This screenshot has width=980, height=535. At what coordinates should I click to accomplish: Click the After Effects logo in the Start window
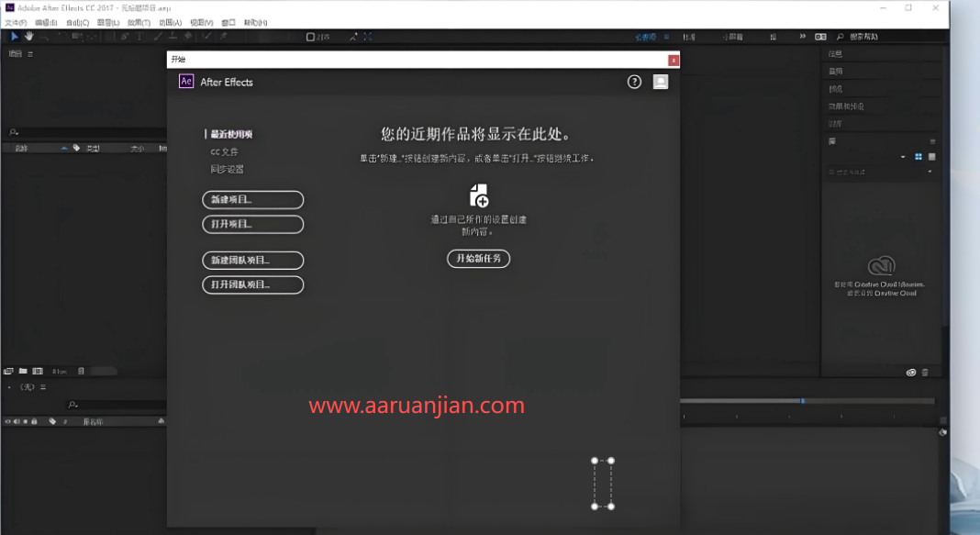point(186,82)
